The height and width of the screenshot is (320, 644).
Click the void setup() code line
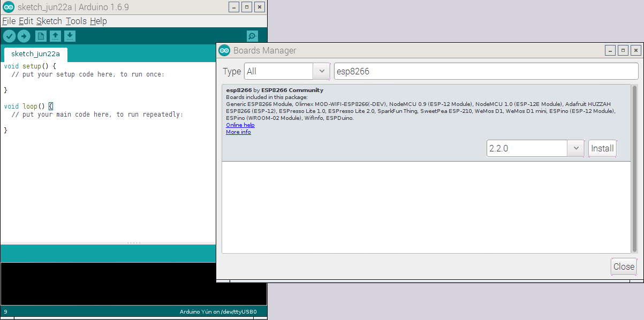click(x=30, y=66)
